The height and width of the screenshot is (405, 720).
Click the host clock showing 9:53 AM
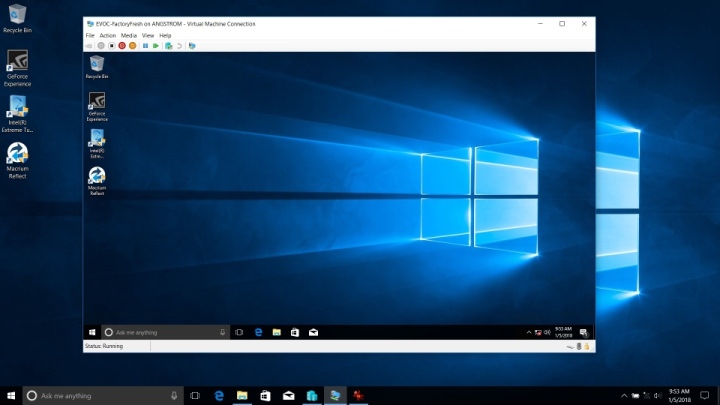point(679,395)
